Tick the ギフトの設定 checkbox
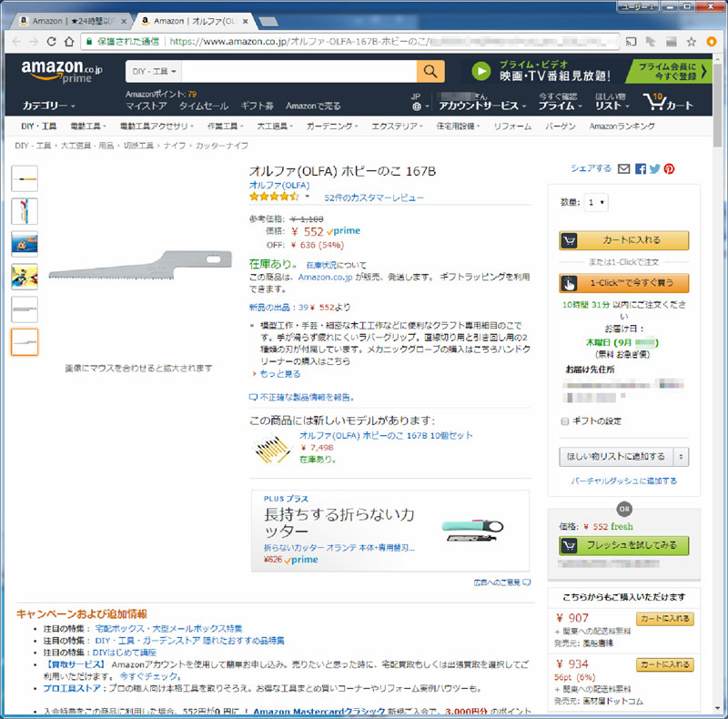The width and height of the screenshot is (728, 719). (x=564, y=421)
